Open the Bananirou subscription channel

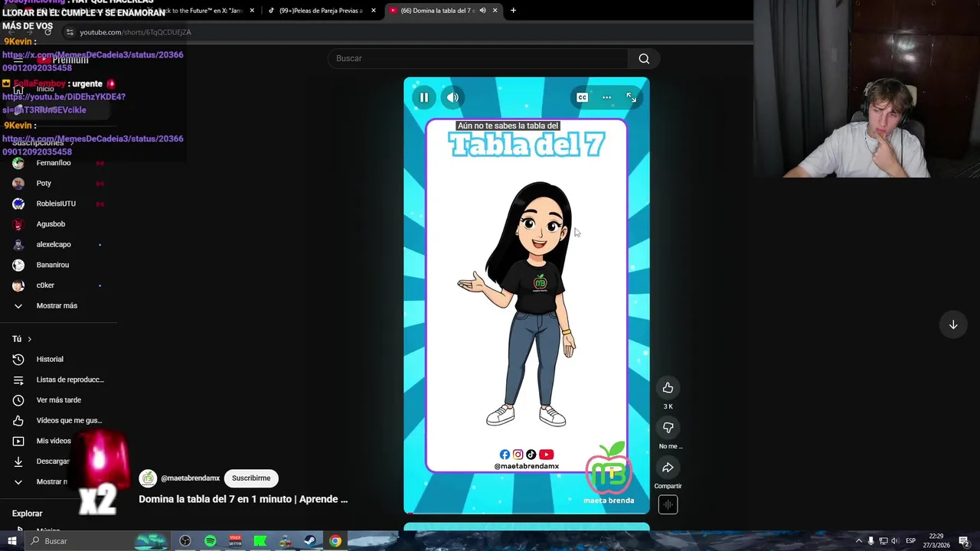click(x=54, y=265)
